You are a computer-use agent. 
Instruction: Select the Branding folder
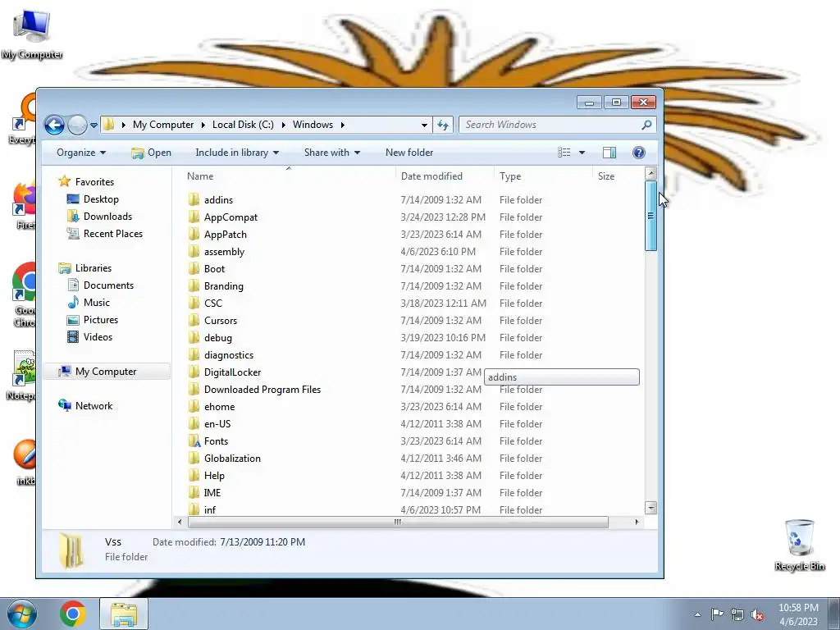(x=223, y=286)
